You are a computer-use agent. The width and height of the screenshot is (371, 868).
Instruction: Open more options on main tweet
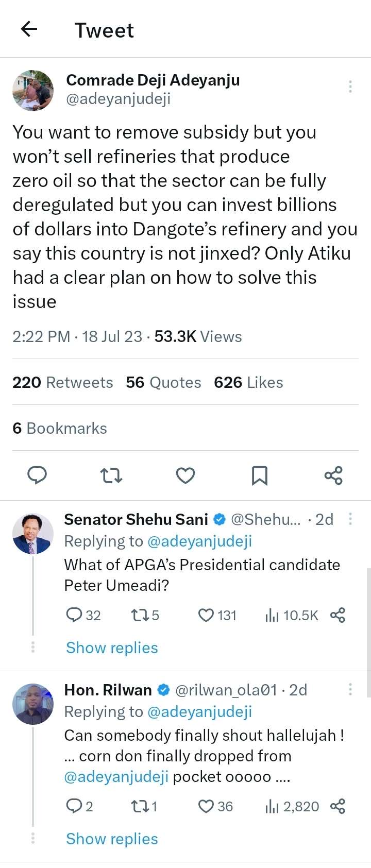coord(350,87)
